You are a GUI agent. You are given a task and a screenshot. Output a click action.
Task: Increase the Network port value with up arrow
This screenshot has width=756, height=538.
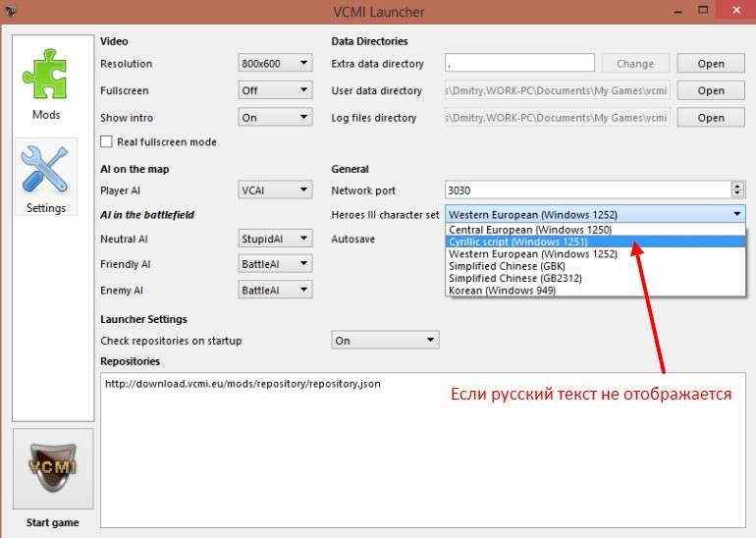pos(737,187)
